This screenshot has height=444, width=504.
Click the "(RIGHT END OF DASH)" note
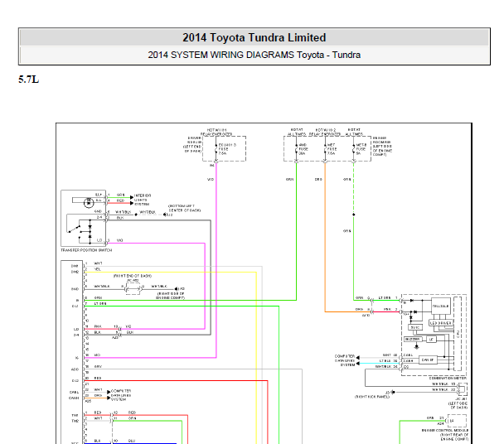[133, 276]
